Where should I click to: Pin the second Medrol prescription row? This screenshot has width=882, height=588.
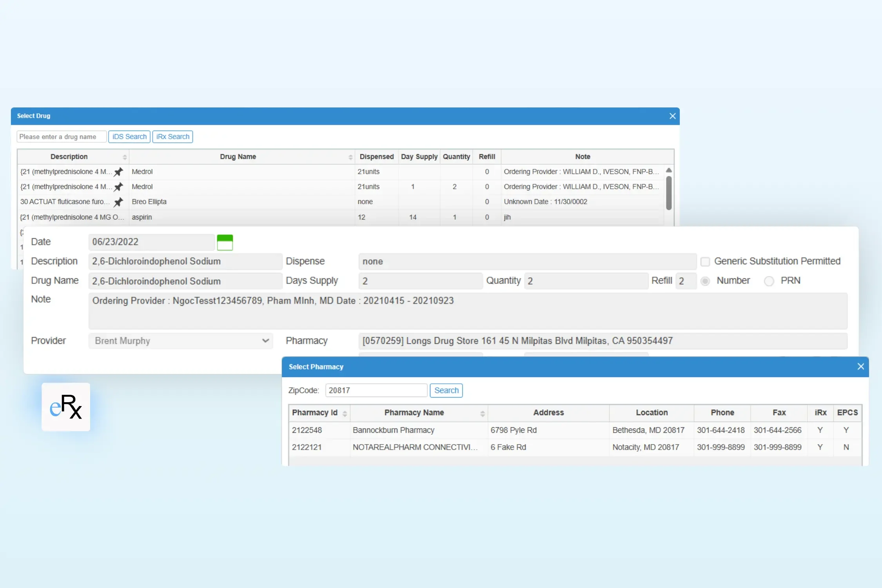pos(118,187)
